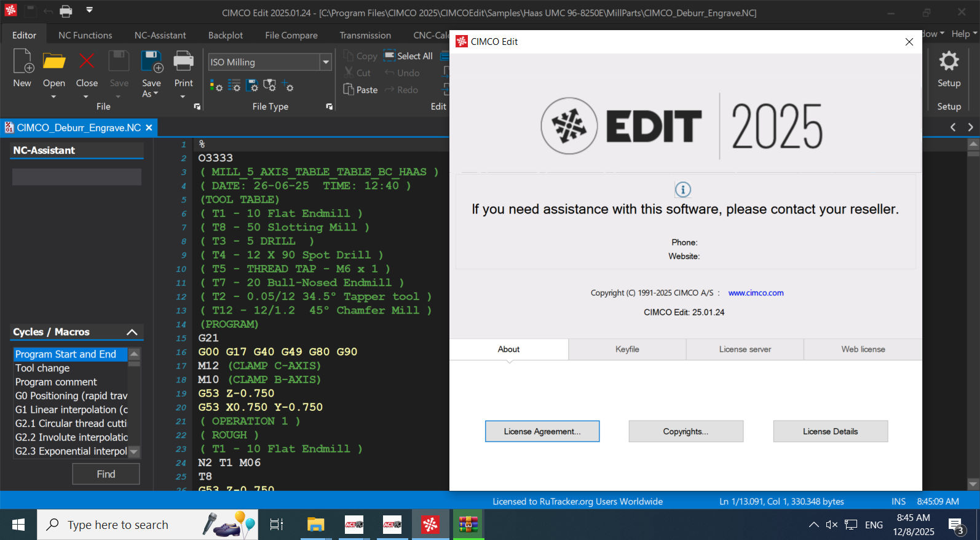980x540 pixels.
Task: Open notification center icon
Action: click(x=956, y=525)
